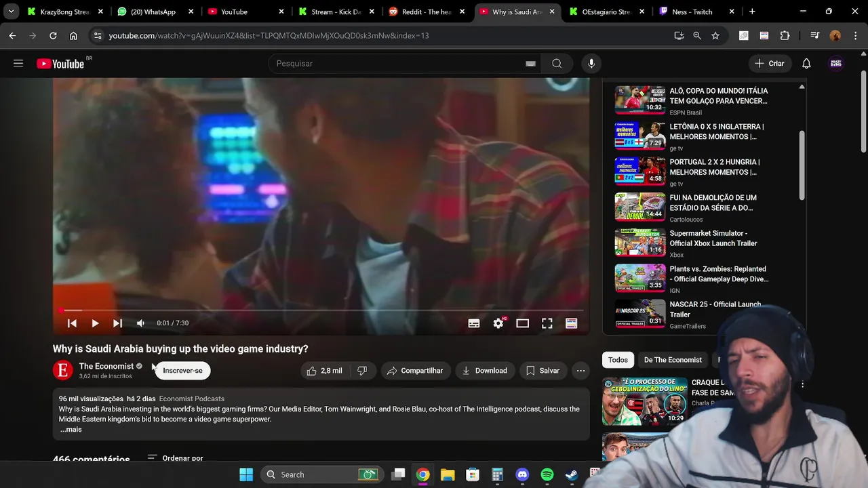
Task: Switch to the WhatsApp browser tab
Action: click(155, 12)
